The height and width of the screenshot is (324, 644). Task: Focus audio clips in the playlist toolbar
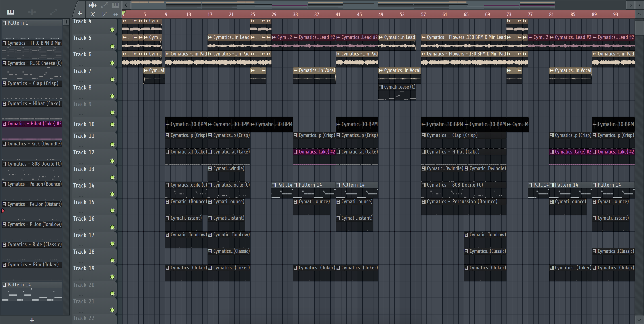[93, 5]
